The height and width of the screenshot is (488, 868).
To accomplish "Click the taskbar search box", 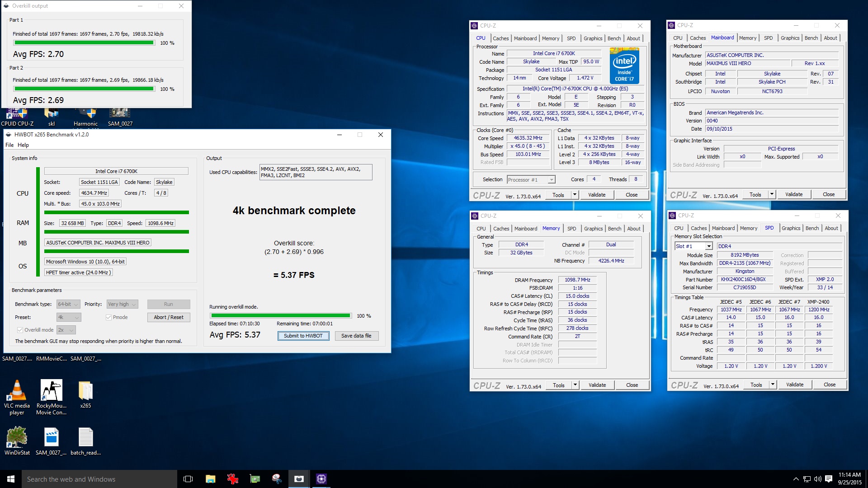I will tap(99, 479).
